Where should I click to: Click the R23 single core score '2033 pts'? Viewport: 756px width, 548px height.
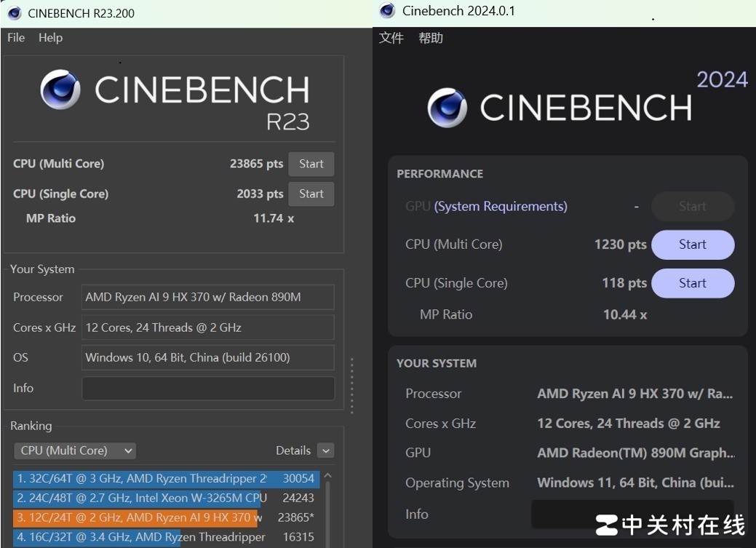(x=260, y=194)
